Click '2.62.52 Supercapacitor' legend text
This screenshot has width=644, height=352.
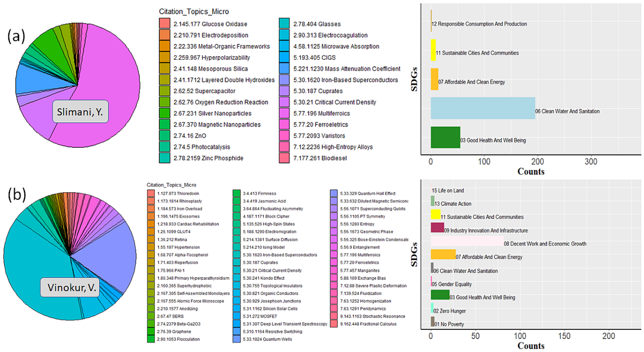click(204, 91)
